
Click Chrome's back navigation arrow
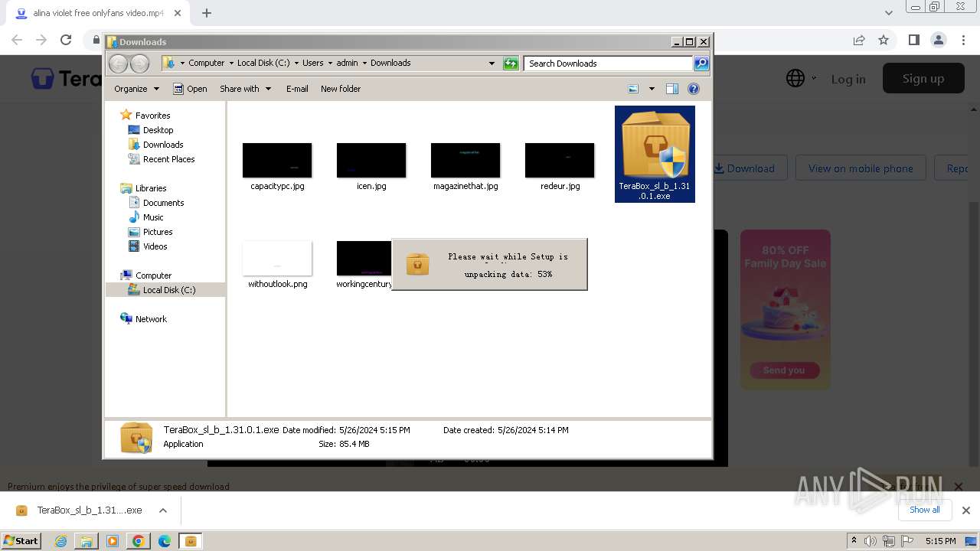17,40
